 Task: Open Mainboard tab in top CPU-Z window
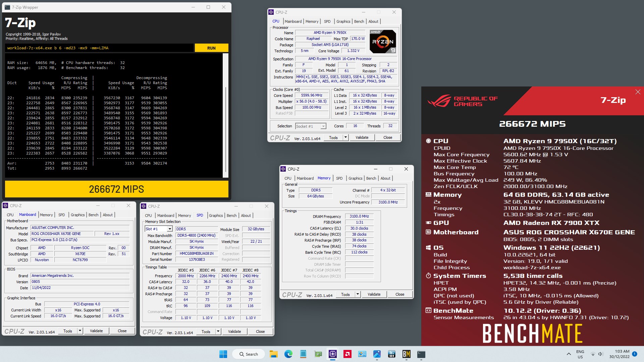293,21
